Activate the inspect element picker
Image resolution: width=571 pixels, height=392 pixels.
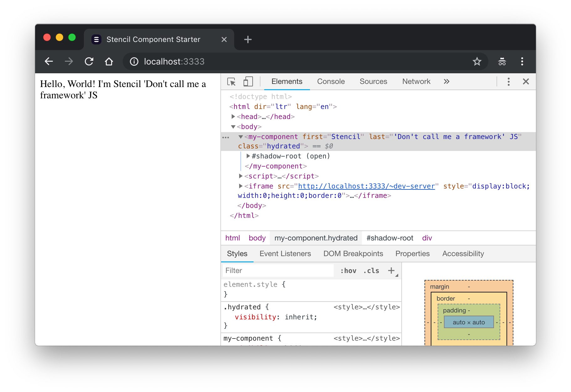232,82
